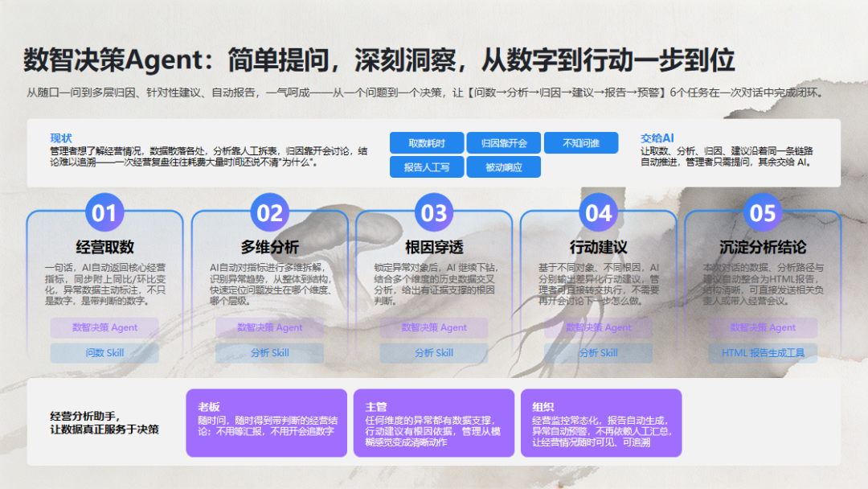Click the 04 numbered circle badge

(598, 212)
